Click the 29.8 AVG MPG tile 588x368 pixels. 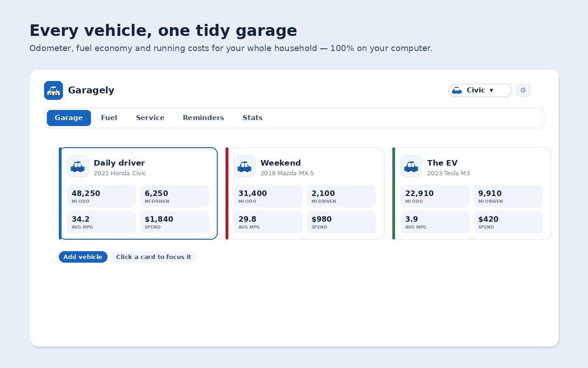268,222
